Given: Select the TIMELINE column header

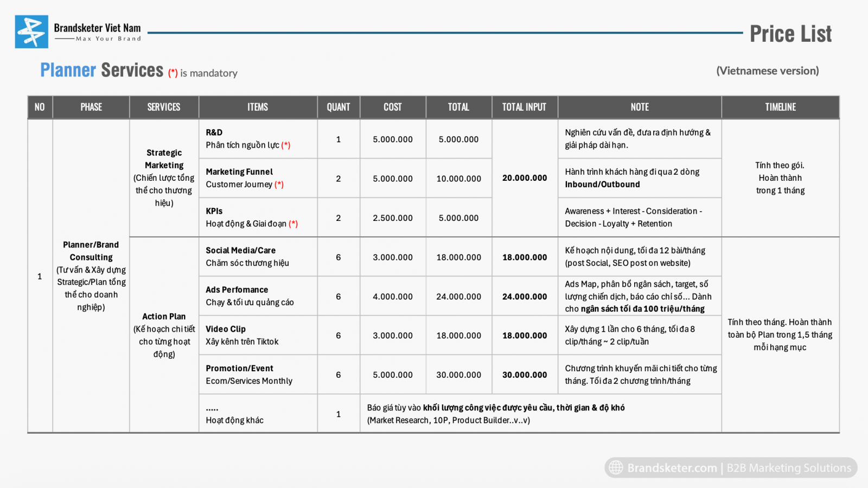Looking at the screenshot, I should pos(780,107).
